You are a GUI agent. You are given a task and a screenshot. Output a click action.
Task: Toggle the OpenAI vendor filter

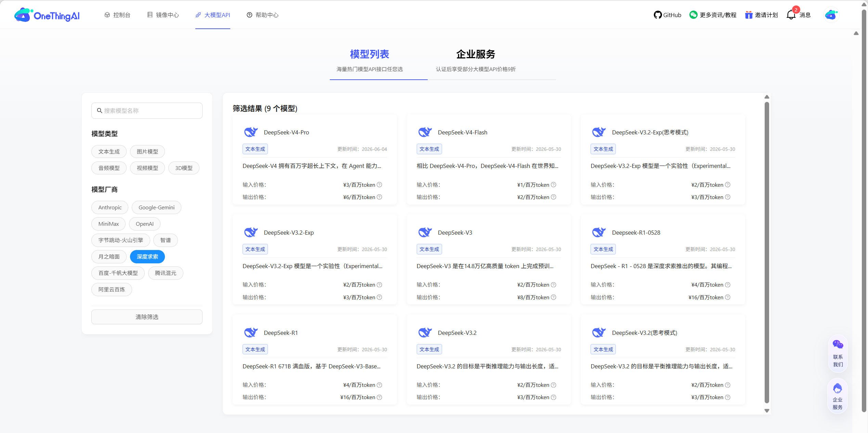tap(145, 224)
